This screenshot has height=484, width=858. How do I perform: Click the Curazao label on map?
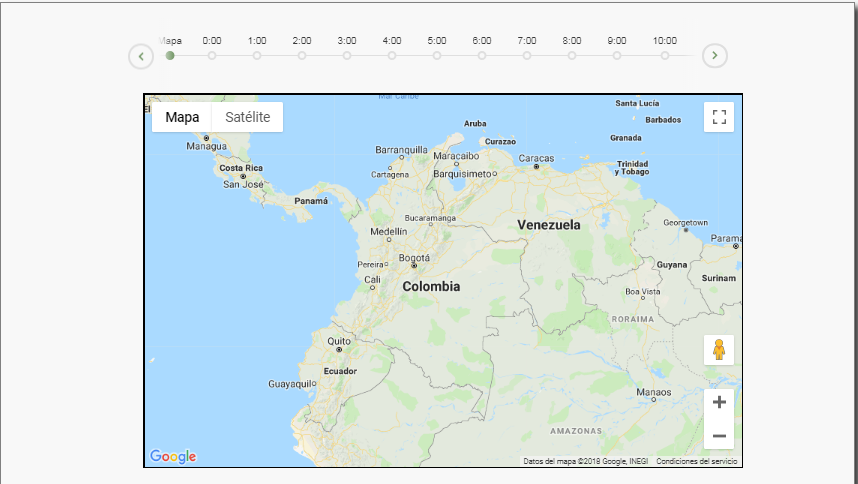tap(500, 141)
